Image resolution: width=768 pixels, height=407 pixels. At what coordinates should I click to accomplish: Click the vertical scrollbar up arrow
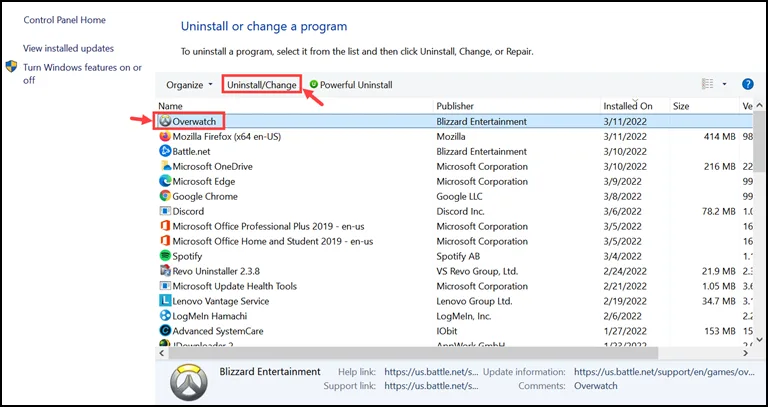tap(759, 105)
